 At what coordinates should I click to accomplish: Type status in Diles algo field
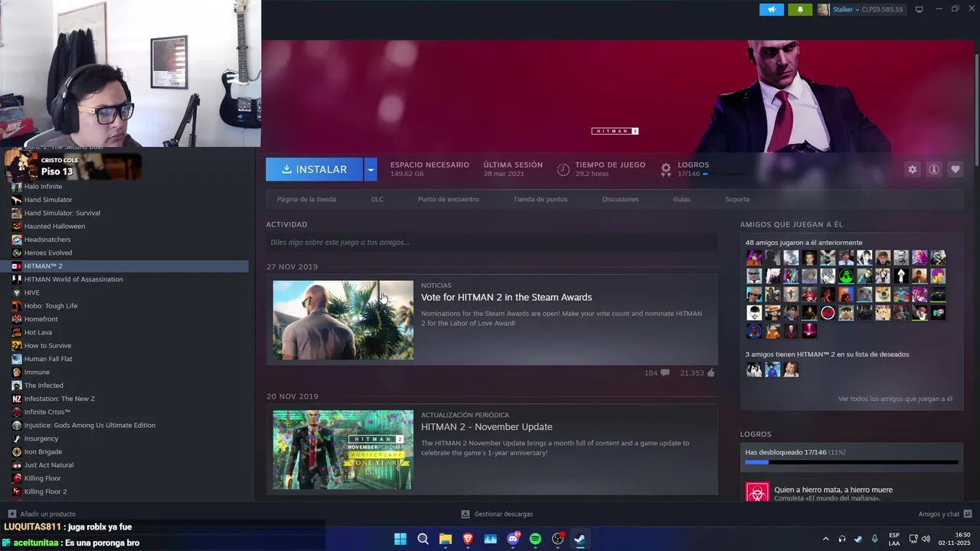492,243
